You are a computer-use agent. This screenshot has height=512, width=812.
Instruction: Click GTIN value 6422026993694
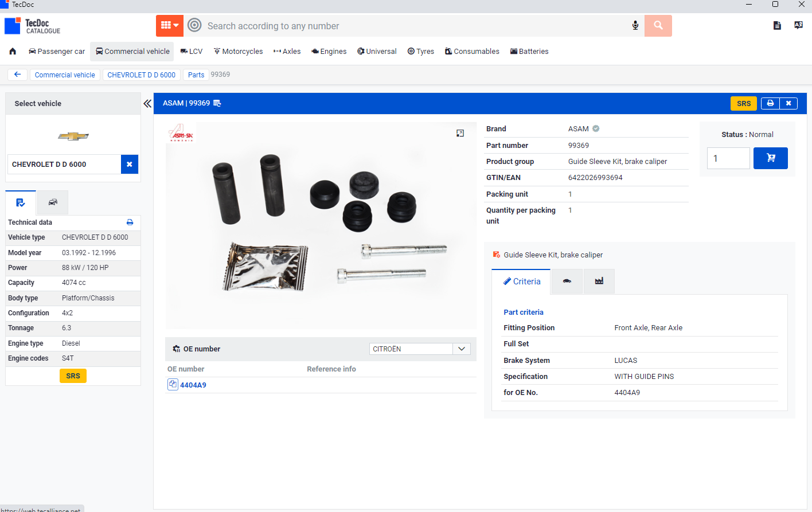[595, 178]
